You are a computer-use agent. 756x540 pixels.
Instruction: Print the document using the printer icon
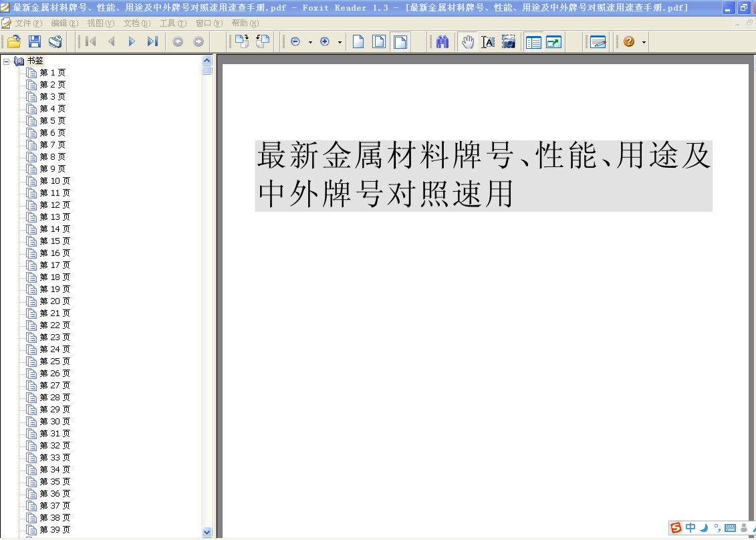tap(55, 42)
